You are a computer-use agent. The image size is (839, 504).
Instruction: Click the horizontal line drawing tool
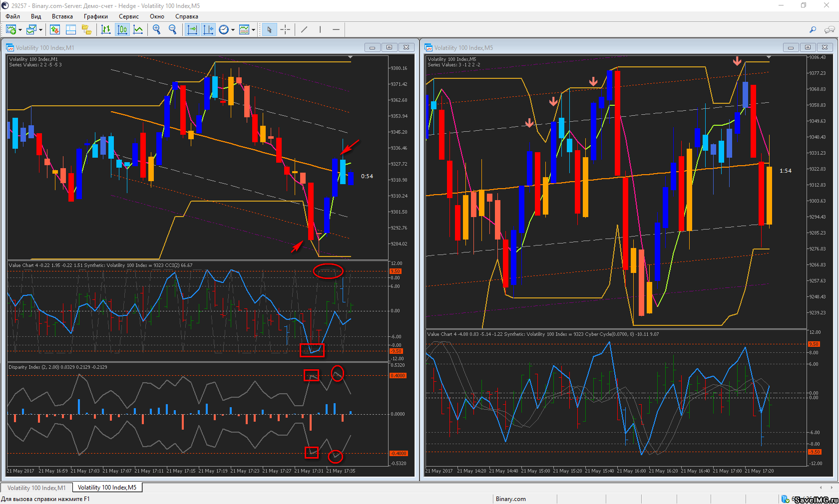pos(336,30)
